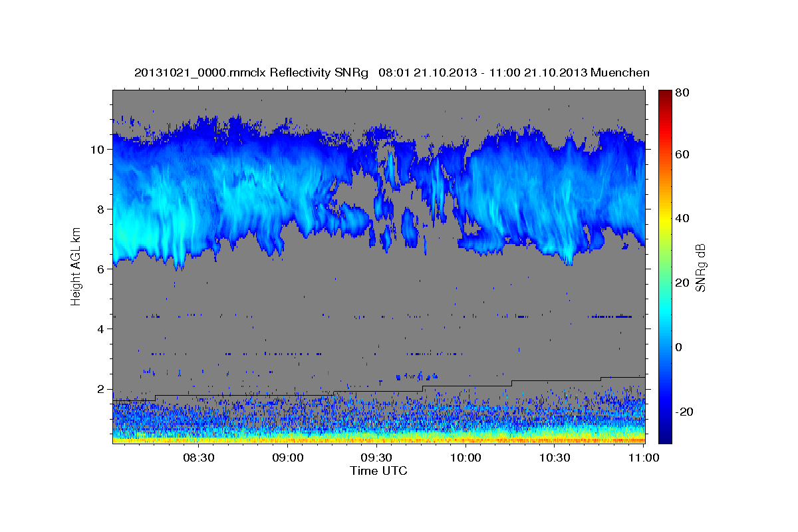Click the height tick label 8
The height and width of the screenshot is (532, 798).
102,209
